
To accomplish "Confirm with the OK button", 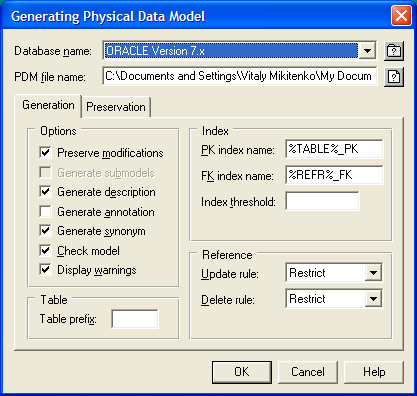I will [x=242, y=372].
